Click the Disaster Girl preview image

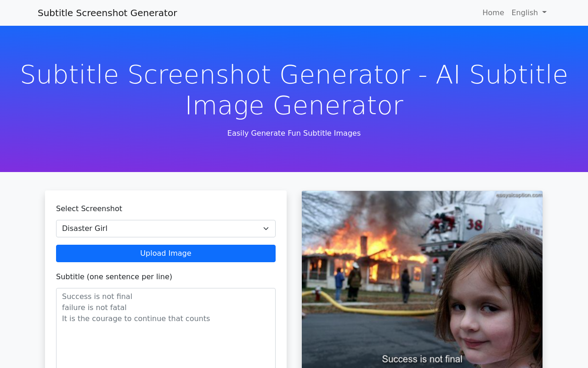422,279
